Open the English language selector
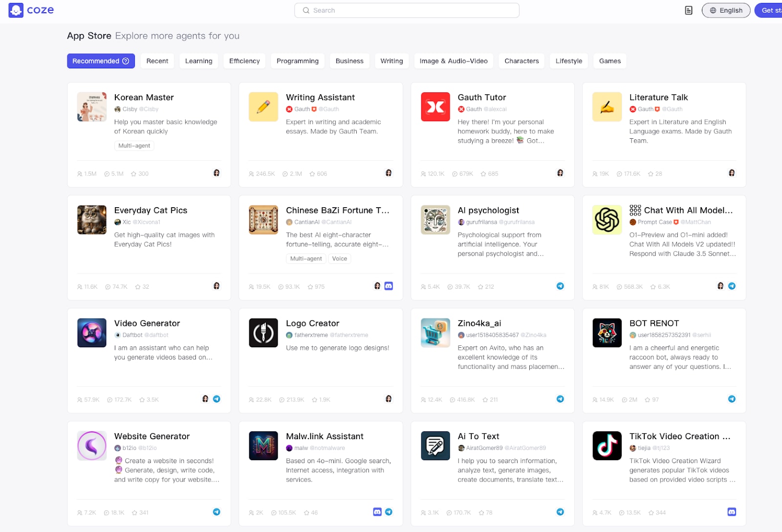The image size is (782, 532). 726,10
